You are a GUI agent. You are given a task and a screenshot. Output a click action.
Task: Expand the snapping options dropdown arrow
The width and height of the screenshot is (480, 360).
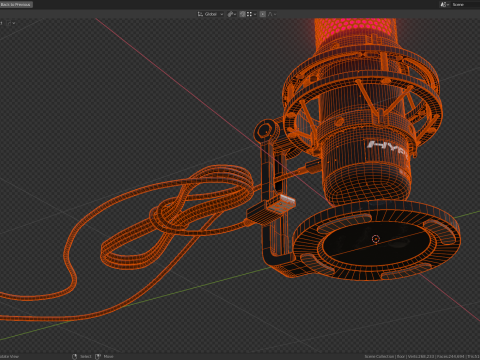pos(255,14)
